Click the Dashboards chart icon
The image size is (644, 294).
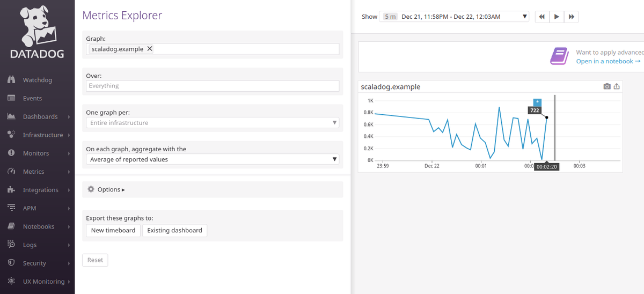tap(11, 116)
